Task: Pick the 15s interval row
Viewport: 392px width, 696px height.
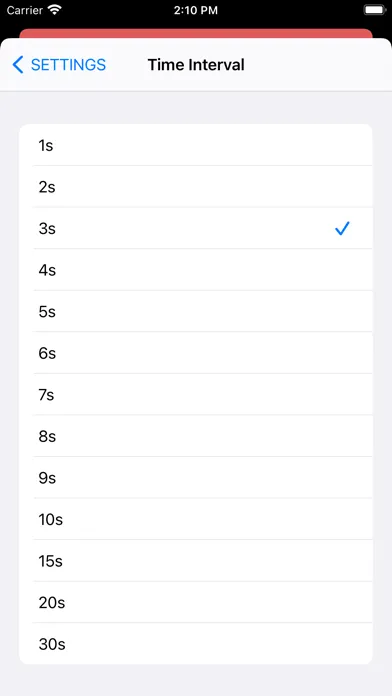Action: tap(196, 561)
